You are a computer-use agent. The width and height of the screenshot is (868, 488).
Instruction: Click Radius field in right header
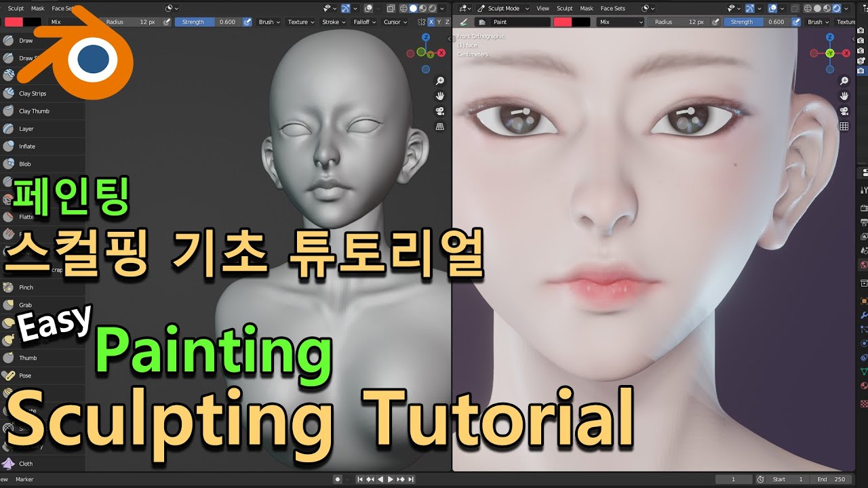pyautogui.click(x=678, y=22)
